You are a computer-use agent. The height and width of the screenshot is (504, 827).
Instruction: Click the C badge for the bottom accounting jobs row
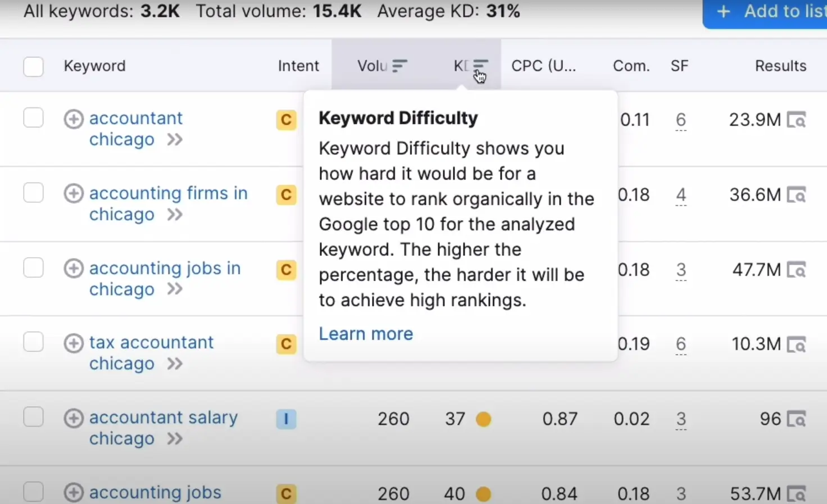point(286,493)
